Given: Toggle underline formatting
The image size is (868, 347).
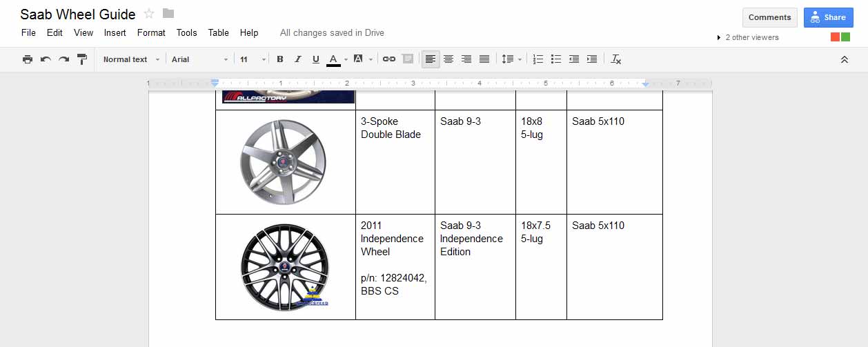Looking at the screenshot, I should (316, 59).
